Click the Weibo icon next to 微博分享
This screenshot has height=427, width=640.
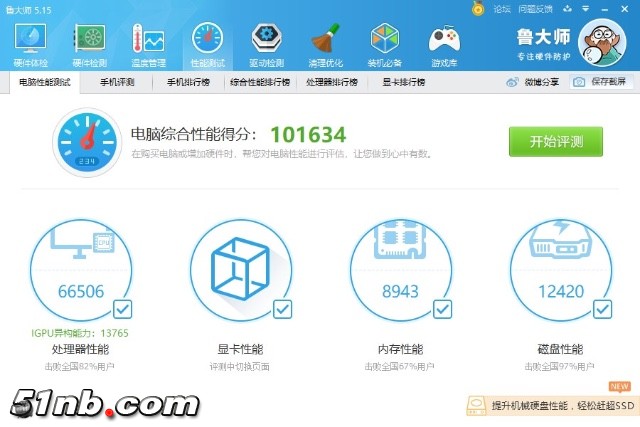click(512, 82)
